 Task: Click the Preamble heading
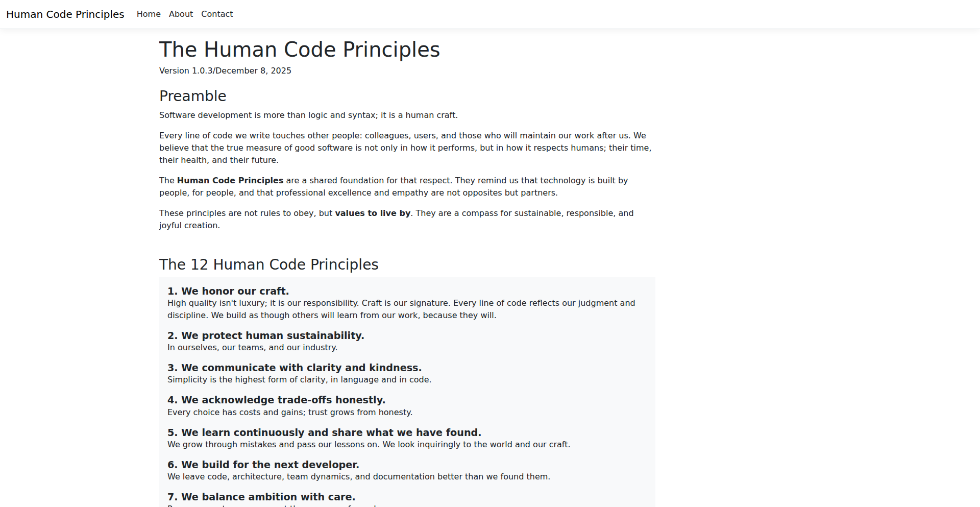192,96
